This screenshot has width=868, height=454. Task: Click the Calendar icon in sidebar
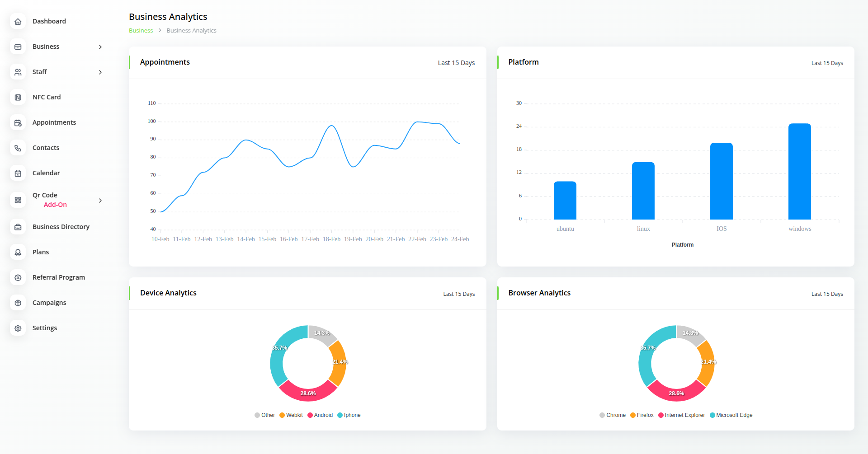coord(18,173)
